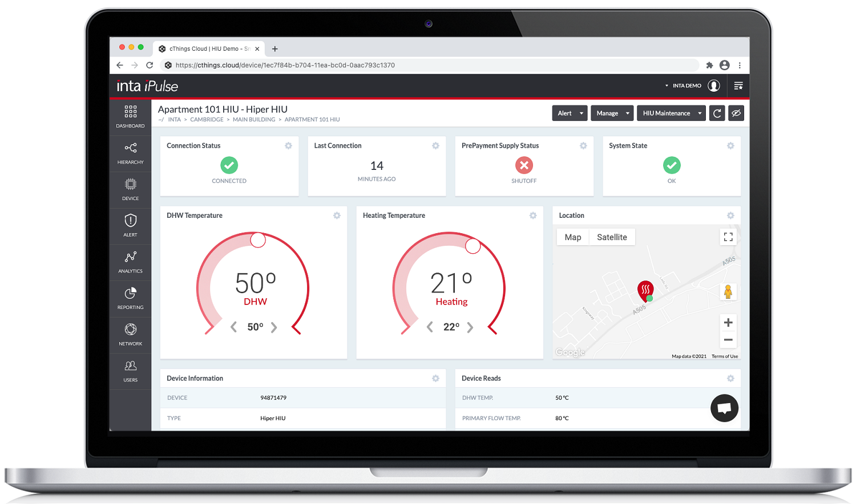856x504 pixels.
Task: Open the Hierarchy sidebar icon
Action: 130,153
